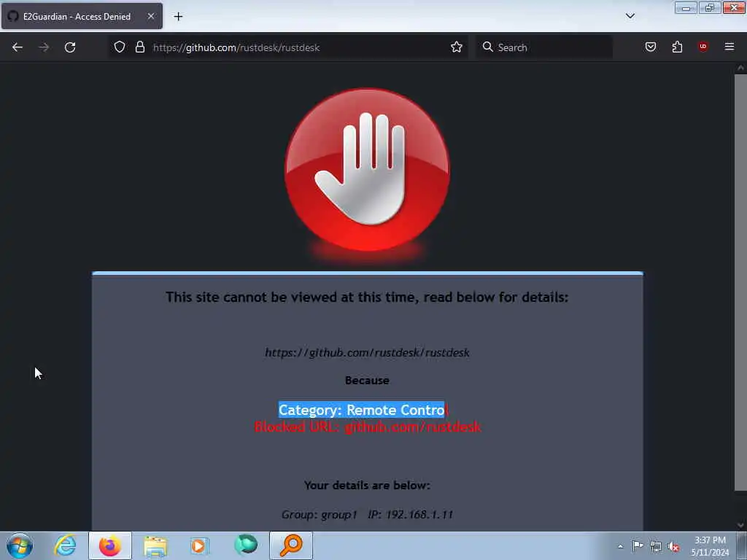The height and width of the screenshot is (560, 747).
Task: Click 'This site cannot be viewed' heading
Action: pyautogui.click(x=368, y=297)
